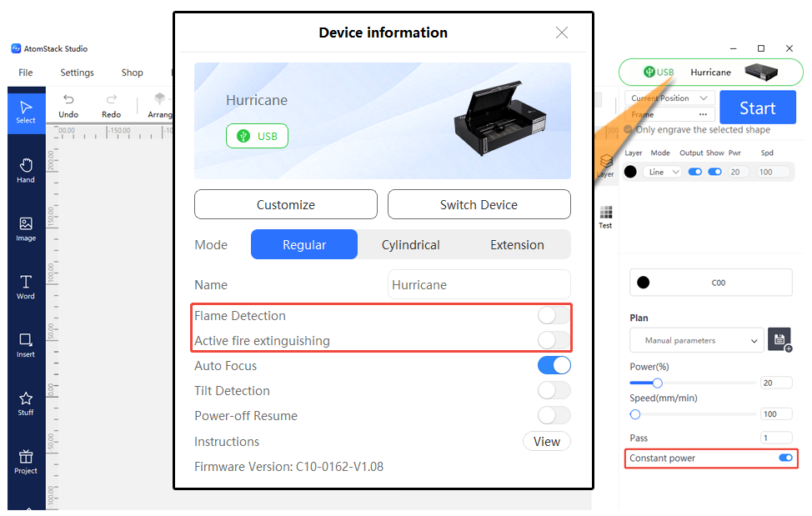
Task: Select the Select arrow tool in sidebar
Action: tap(26, 111)
